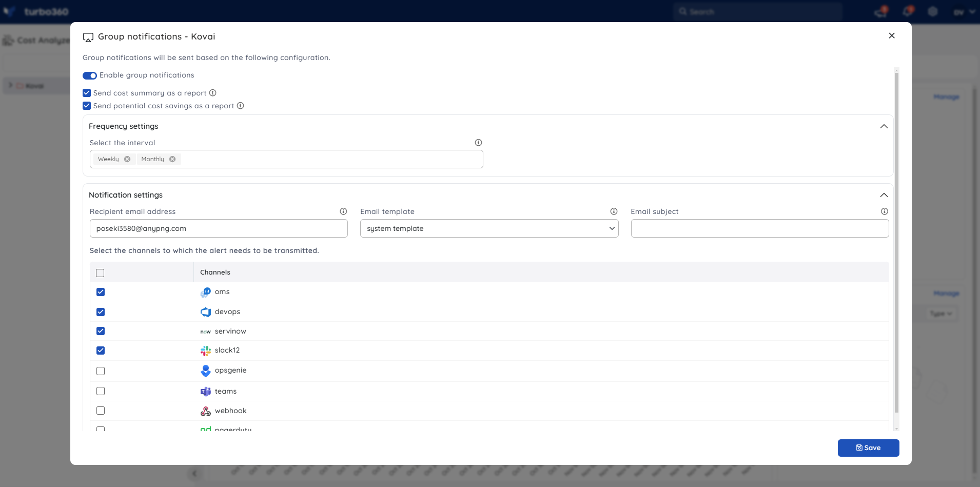Toggle Enable group notifications switch
This screenshot has width=980, height=487.
coord(90,75)
